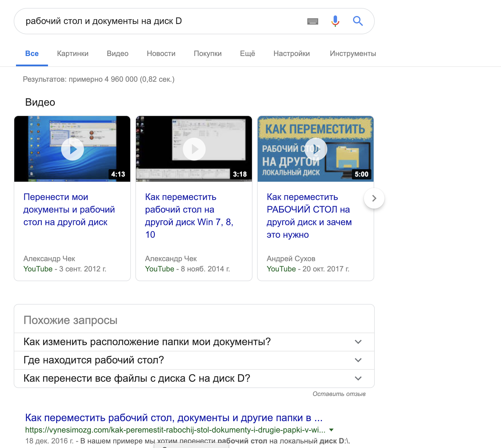Open vynesimozg.com result 'Как переместить рабочий стол, документы'
501x448 pixels.
coord(174,418)
